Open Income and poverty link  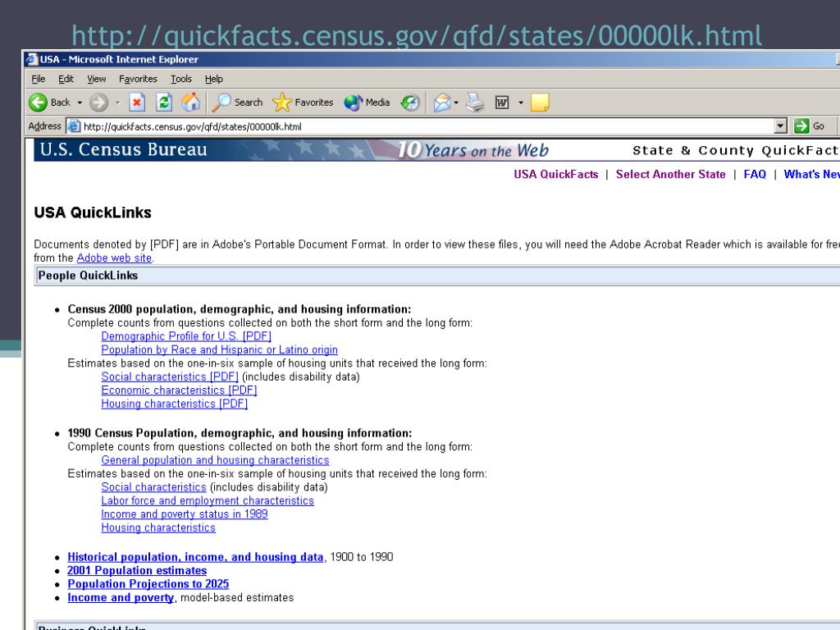pos(121,597)
